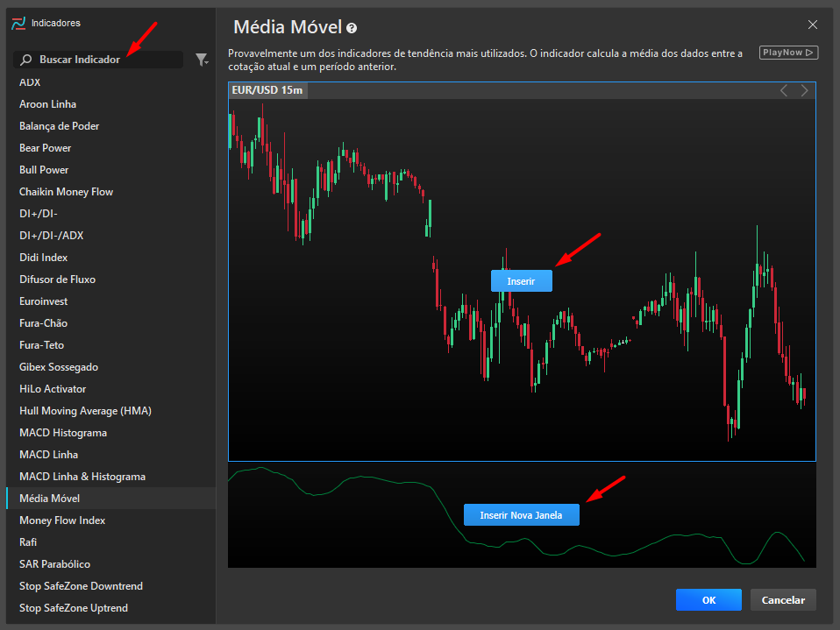Click the Indicadores logo icon
The image size is (840, 630).
18,23
